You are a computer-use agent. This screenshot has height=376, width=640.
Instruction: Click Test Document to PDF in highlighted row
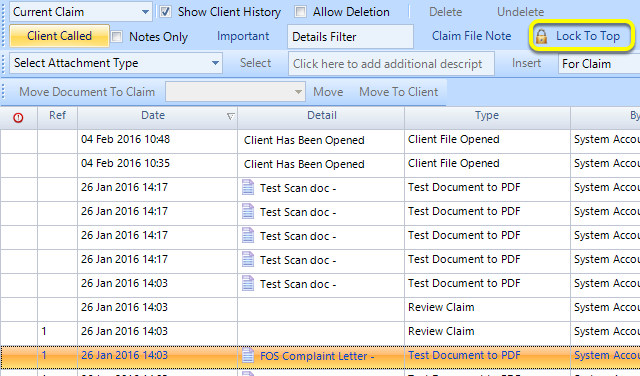click(464, 356)
